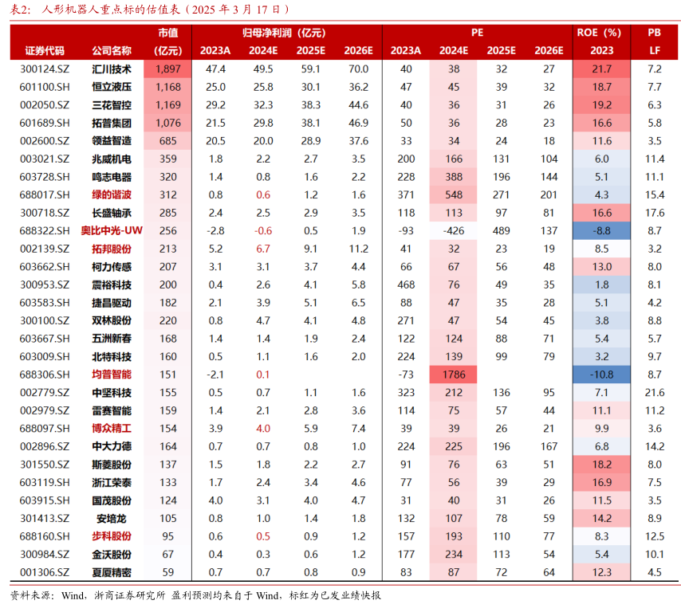This screenshot has height=616, width=681.
Task: Select red company name 博众精工
Action: coord(112,429)
